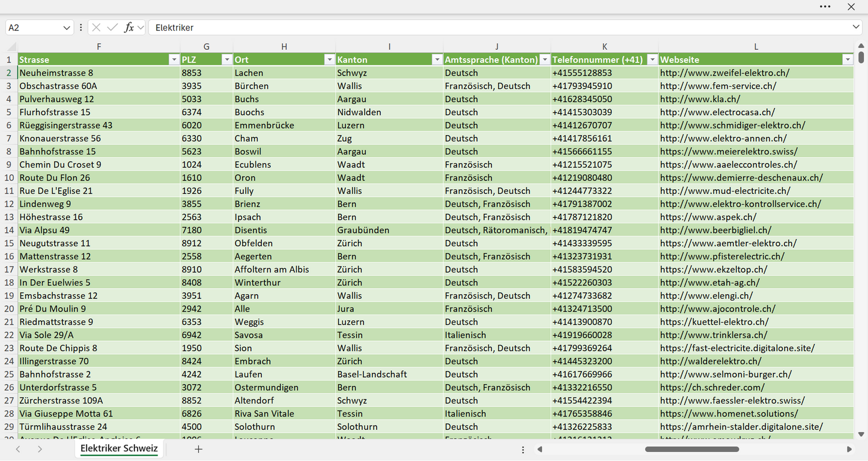Click the horizontal scrollbar thumb
The height and width of the screenshot is (461, 868).
pyautogui.click(x=691, y=449)
